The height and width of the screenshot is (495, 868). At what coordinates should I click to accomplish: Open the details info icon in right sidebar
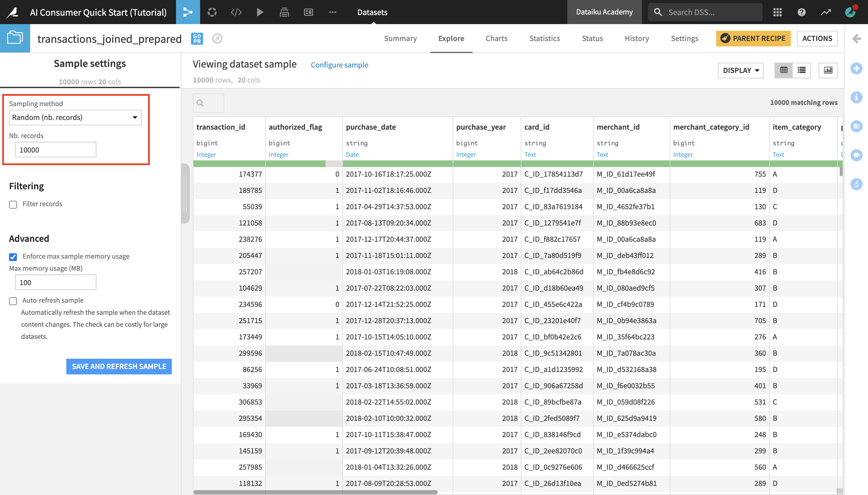(x=856, y=97)
